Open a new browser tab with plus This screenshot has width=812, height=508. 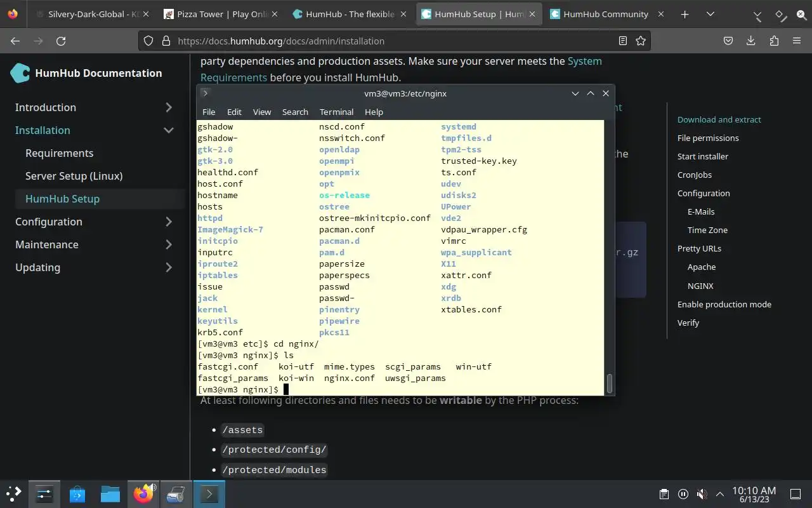point(684,14)
